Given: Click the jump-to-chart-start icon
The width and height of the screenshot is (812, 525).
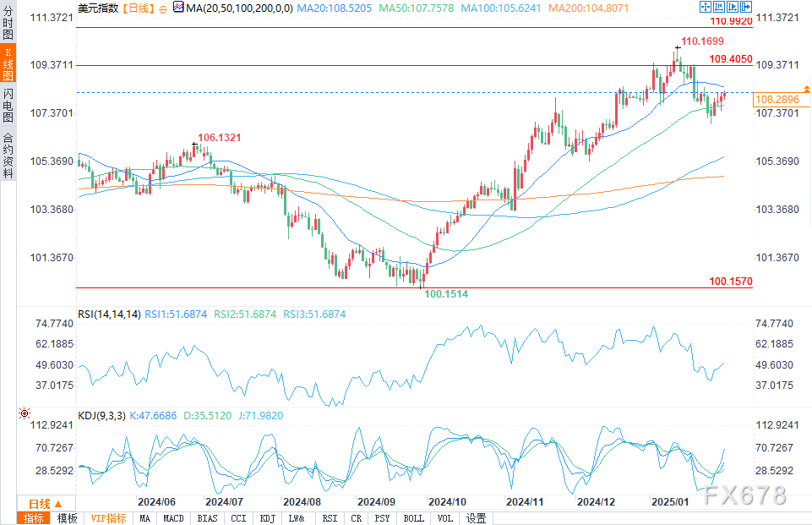Looking at the screenshot, I should pos(719,7).
